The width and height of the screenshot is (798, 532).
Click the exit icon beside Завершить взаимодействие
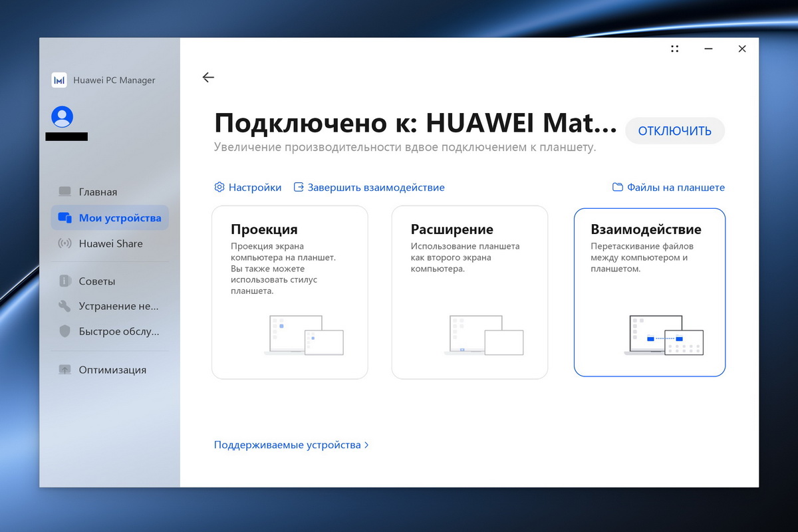pyautogui.click(x=299, y=188)
